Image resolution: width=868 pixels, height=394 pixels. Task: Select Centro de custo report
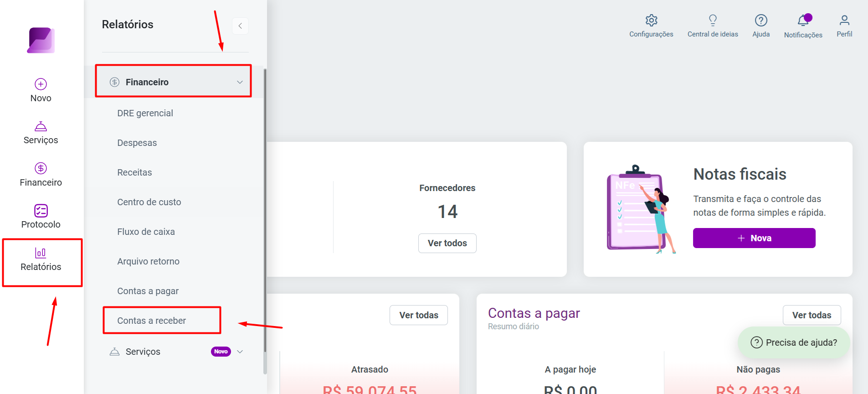click(x=149, y=202)
